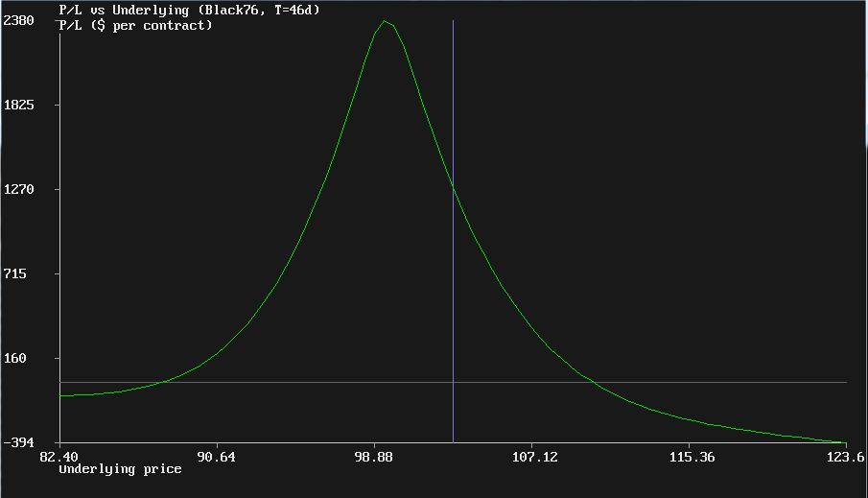Viewport: 868px width, 498px height.
Task: Click the y-axis value 1270
Action: point(19,189)
